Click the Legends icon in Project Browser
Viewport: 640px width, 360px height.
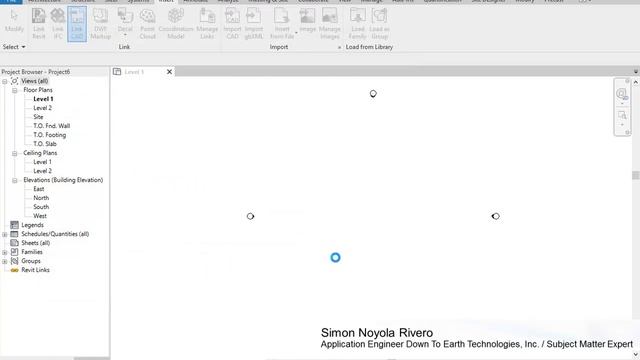(14, 225)
